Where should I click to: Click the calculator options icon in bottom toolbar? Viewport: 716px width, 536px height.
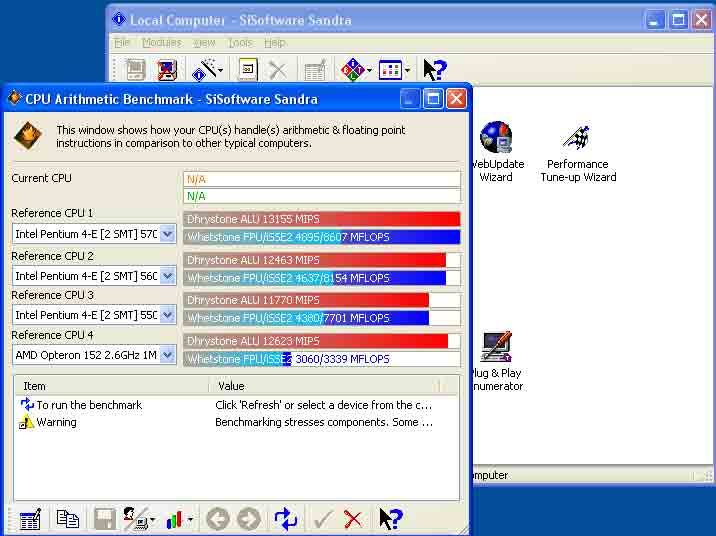[x=31, y=520]
